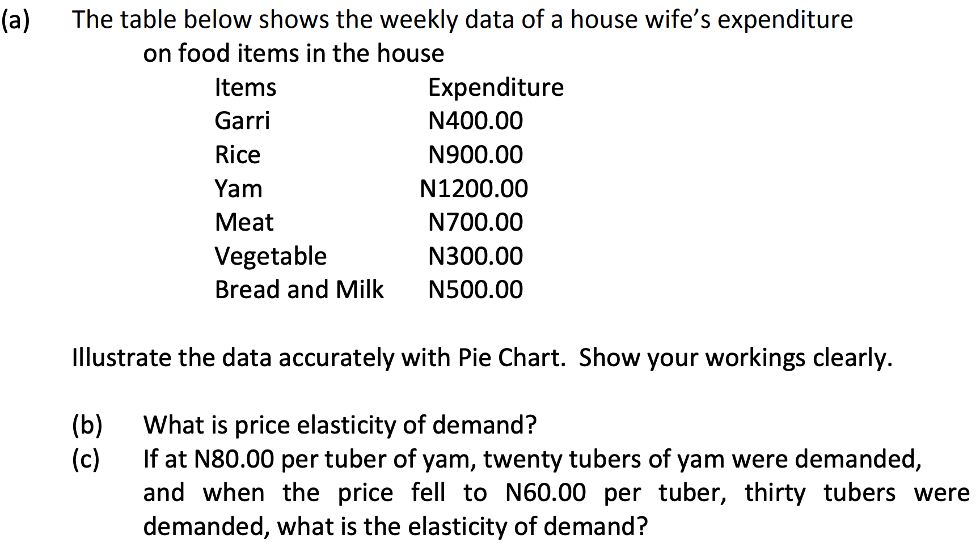Image resolution: width=980 pixels, height=552 pixels.
Task: Click the 'Yam' item text
Action: 239,189
